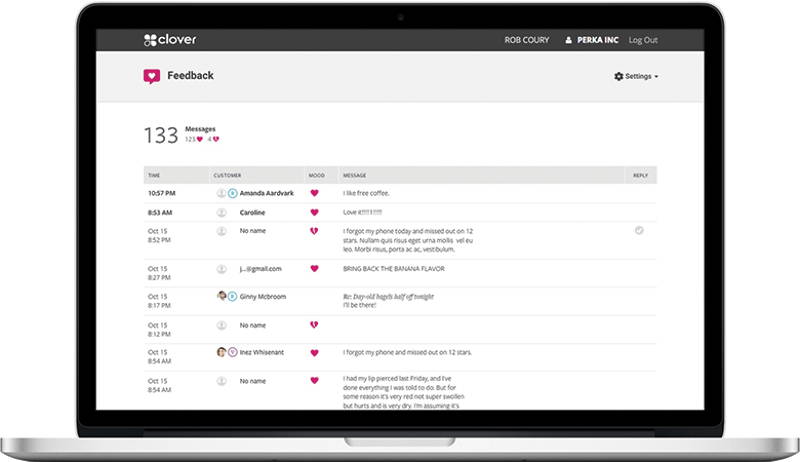Select the lip pierced message text
800x462 pixels.
pos(404,392)
